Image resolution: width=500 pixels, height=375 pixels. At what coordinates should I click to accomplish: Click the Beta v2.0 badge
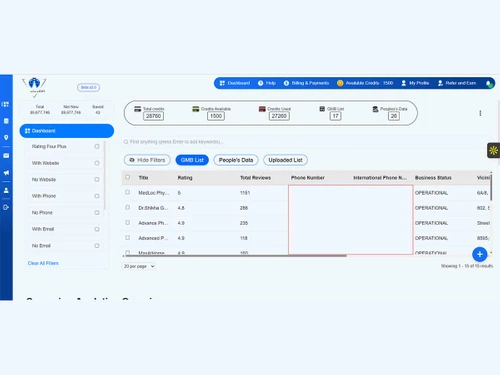coord(88,87)
